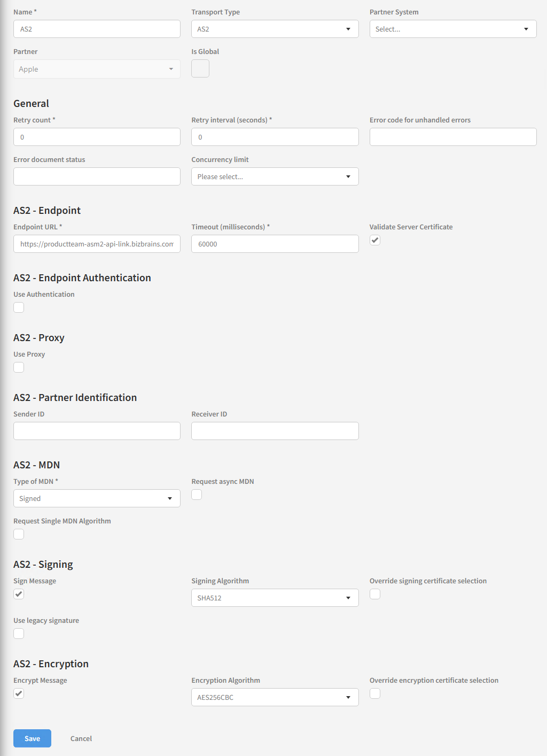Enable the Request async MDN checkbox

(197, 495)
